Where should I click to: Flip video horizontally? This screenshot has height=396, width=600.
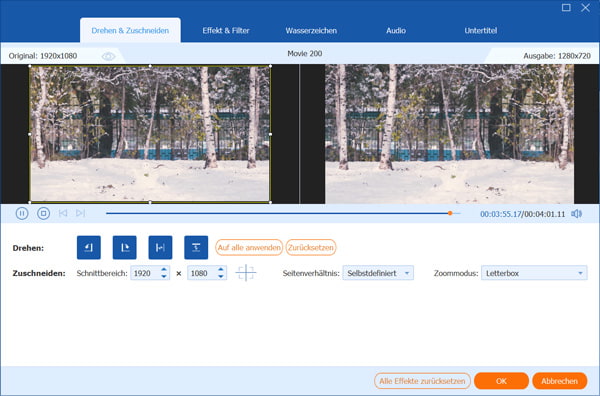pos(160,248)
